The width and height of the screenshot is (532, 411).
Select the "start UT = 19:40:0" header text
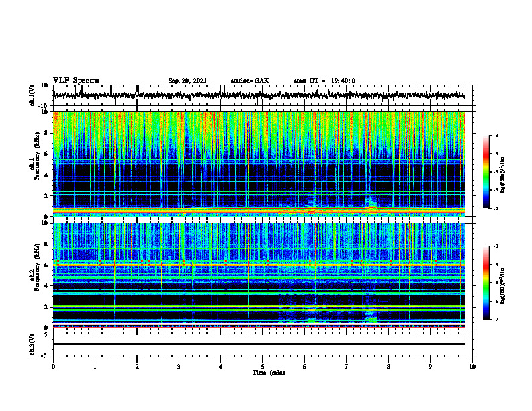[x=324, y=81]
